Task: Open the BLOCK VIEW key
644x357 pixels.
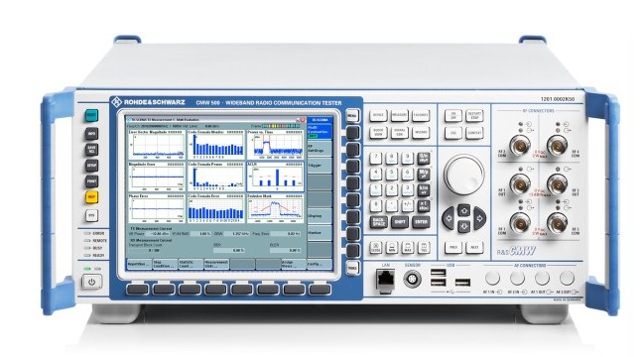Action: [x=378, y=133]
